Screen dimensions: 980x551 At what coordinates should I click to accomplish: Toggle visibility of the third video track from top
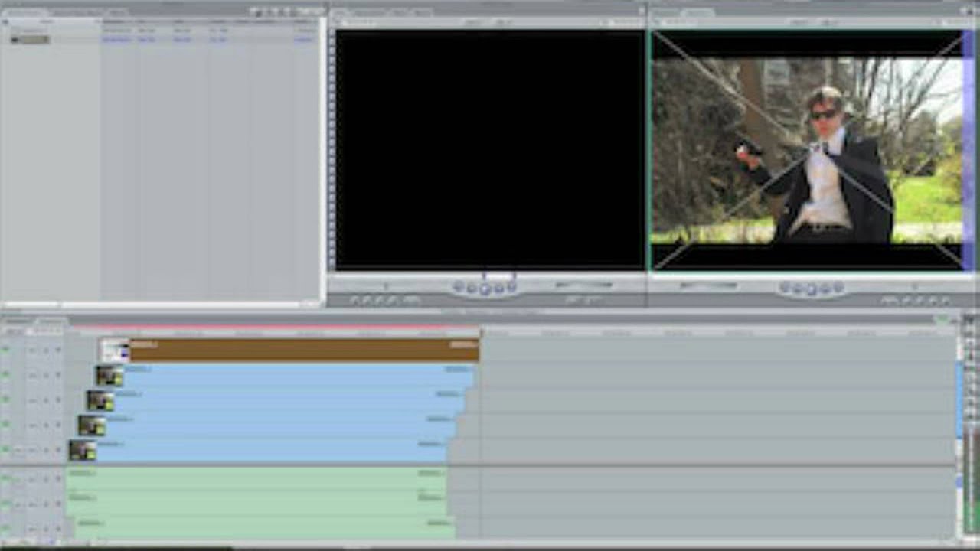(6, 400)
